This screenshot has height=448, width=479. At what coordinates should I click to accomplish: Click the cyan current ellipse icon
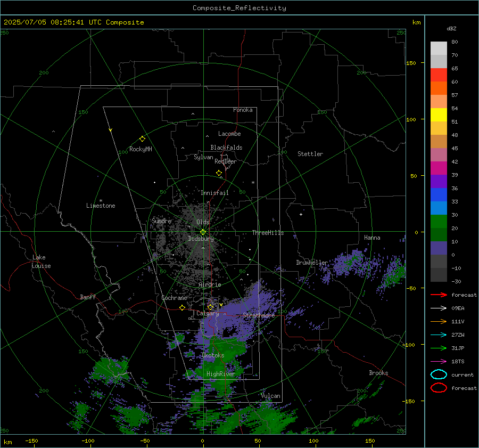point(439,374)
